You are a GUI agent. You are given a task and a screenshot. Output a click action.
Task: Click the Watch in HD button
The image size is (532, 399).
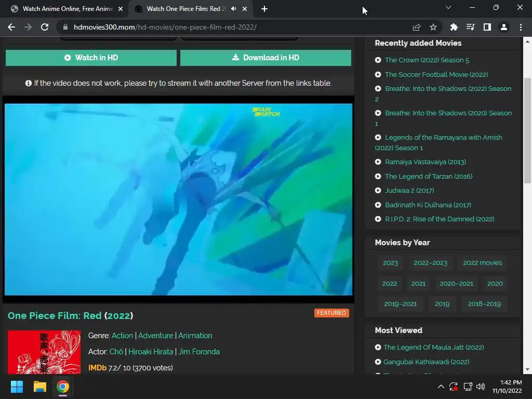click(x=91, y=58)
